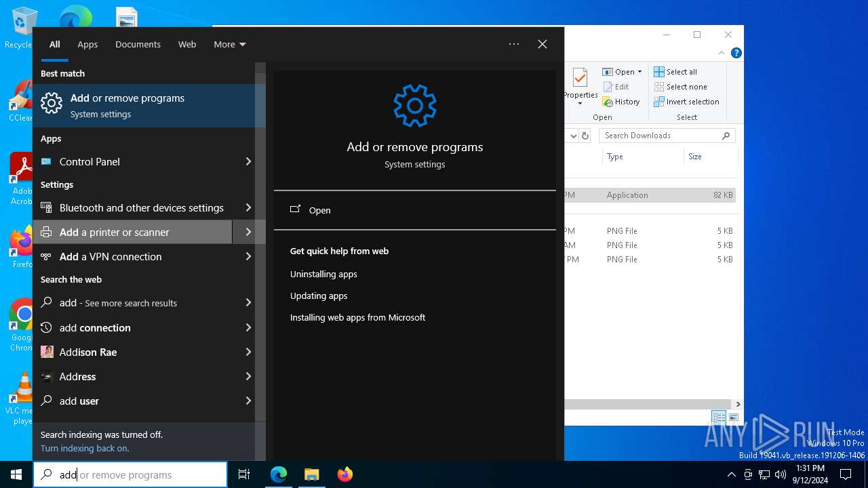Open the taskbar clock showing 1:31 PM
Viewport: 868px width, 488px height.
pos(810,474)
